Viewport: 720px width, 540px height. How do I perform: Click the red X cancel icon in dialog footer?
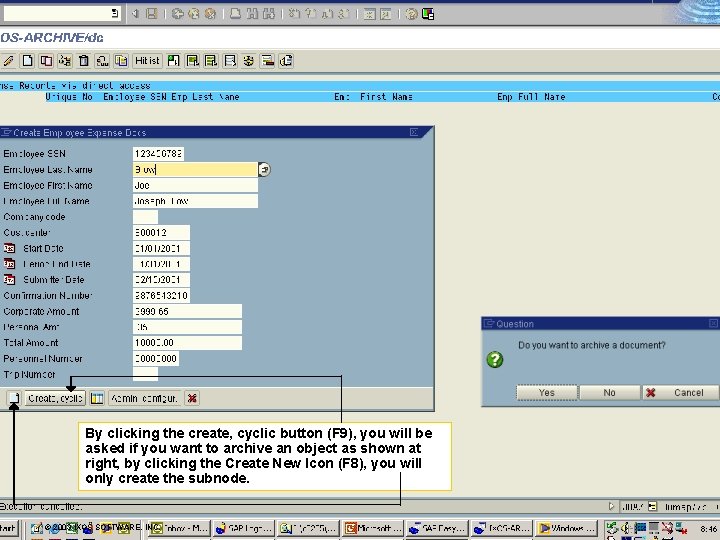(192, 398)
